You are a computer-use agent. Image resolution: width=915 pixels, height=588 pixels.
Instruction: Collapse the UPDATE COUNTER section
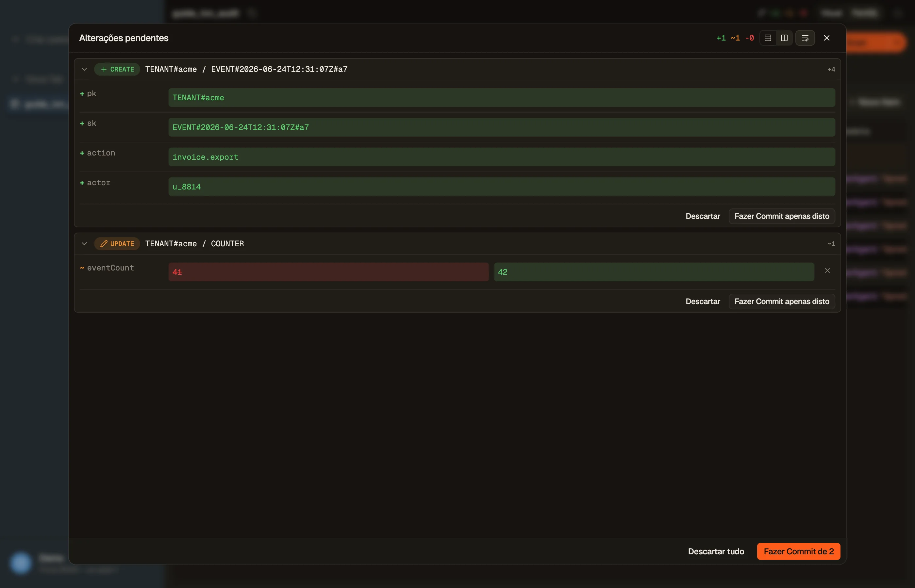tap(84, 244)
